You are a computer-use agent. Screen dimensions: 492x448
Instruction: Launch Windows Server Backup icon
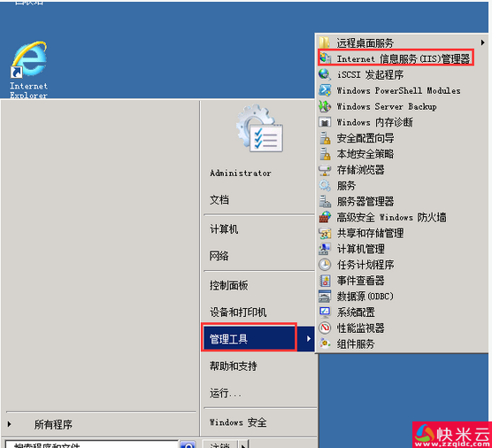coord(325,106)
